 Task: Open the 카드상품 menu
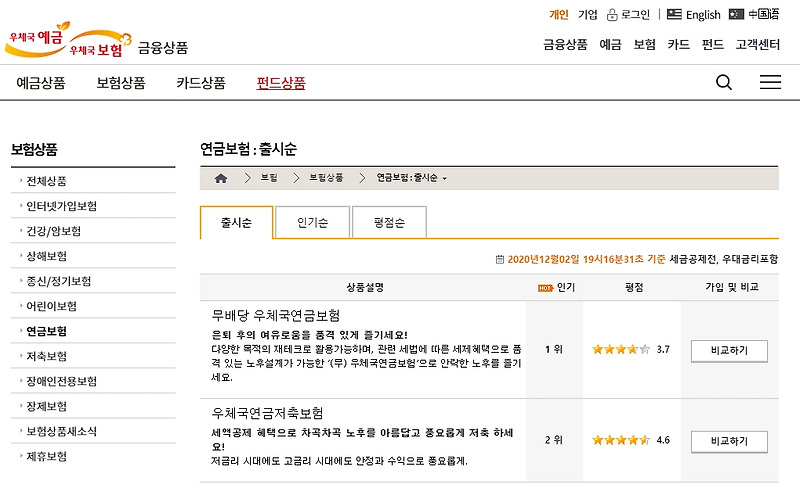click(201, 83)
